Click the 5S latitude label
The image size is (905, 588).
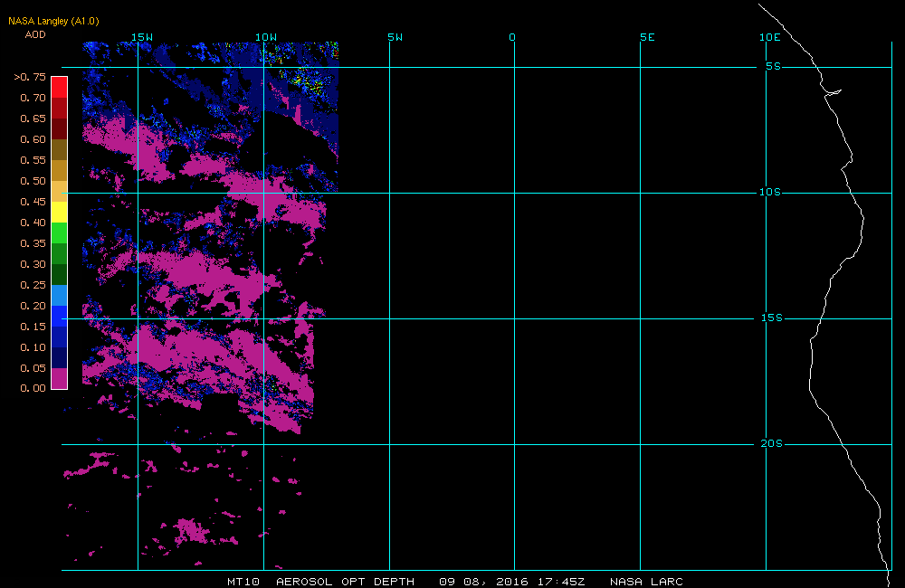point(774,66)
